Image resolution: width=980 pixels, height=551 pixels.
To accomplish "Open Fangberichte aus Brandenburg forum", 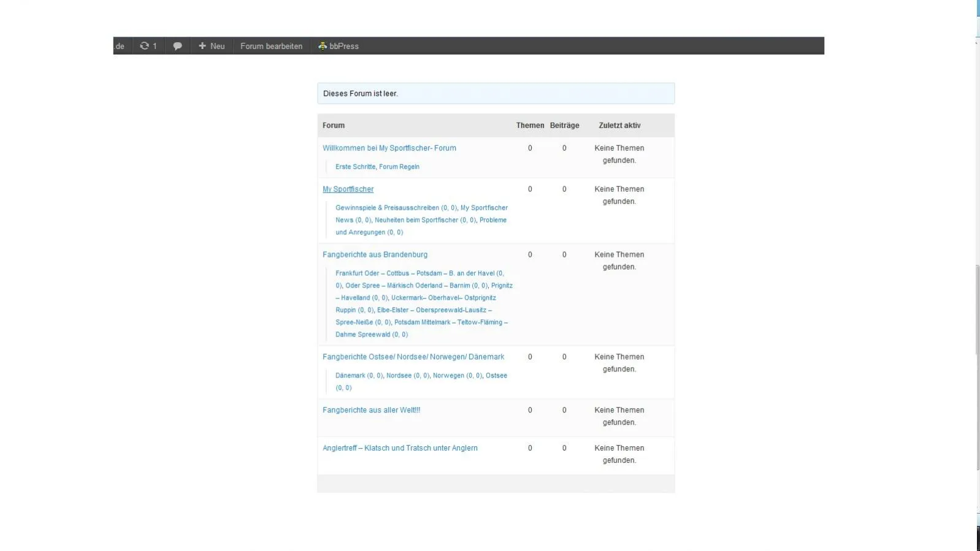I will tap(375, 255).
